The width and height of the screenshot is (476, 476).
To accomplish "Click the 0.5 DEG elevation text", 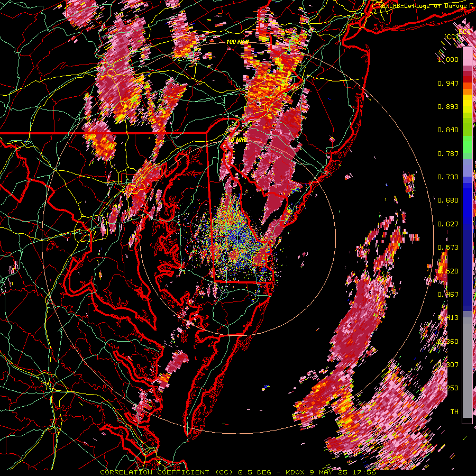I will (255, 472).
